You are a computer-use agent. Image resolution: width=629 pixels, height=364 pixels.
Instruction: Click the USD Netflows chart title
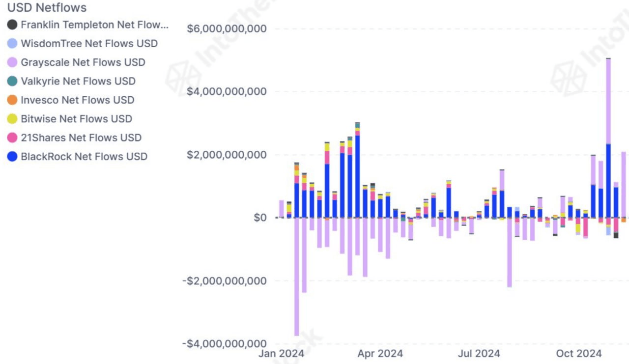tap(47, 7)
